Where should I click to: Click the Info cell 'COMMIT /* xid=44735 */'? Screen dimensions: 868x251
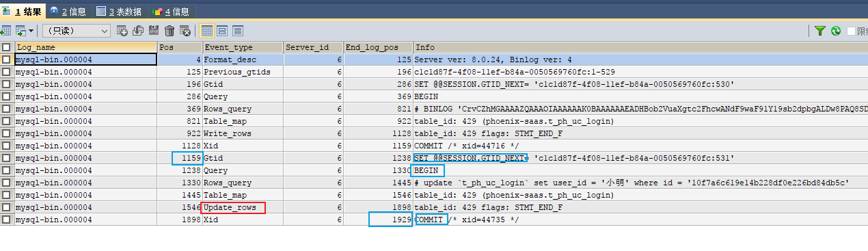[x=640, y=220]
